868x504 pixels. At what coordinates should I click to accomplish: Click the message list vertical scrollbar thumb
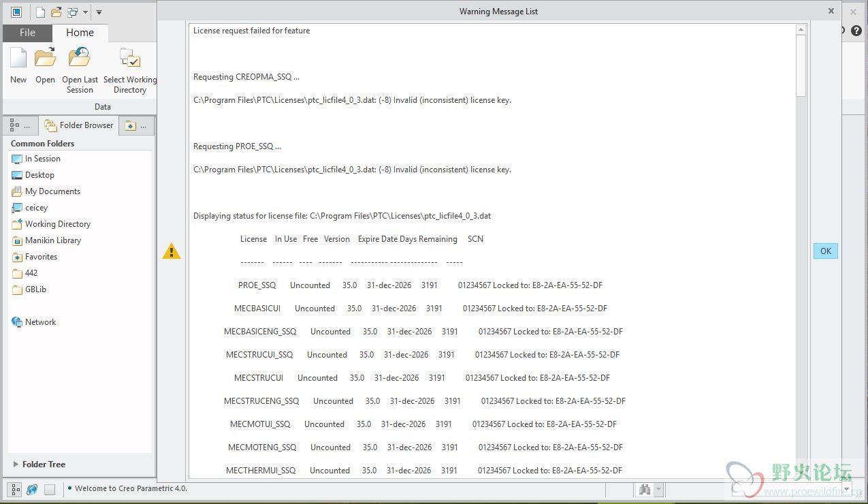click(x=801, y=65)
